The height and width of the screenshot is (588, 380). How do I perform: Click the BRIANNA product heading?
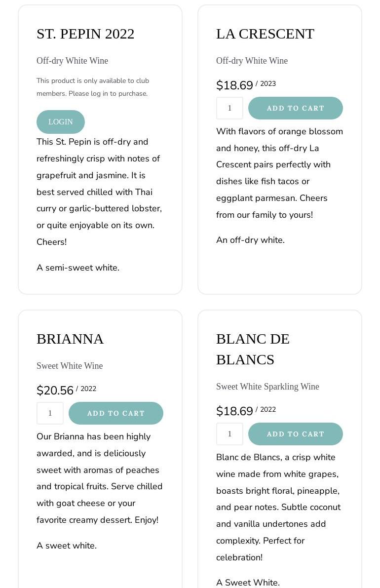tap(70, 339)
